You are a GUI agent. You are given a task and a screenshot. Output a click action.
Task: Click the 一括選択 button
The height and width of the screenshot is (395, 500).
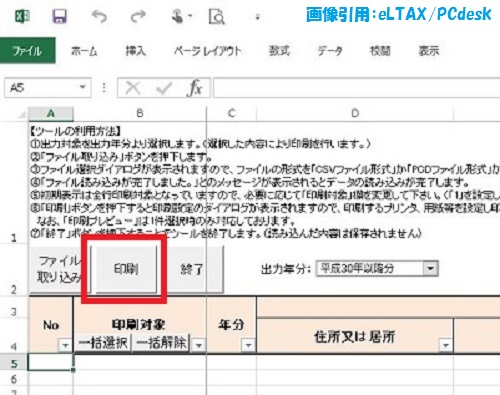click(103, 343)
